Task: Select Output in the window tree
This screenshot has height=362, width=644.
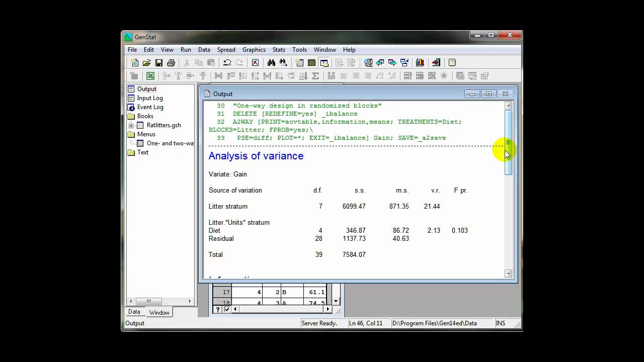Action: point(147,89)
